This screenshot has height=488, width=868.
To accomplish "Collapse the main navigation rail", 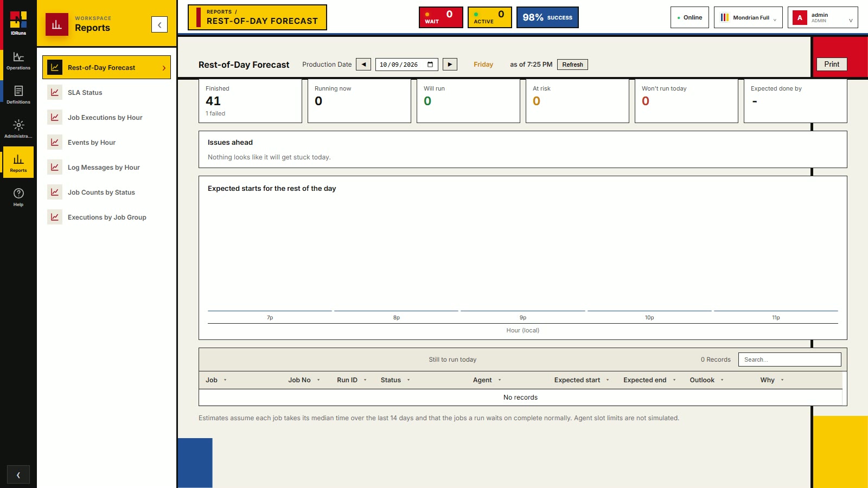I will (x=18, y=475).
